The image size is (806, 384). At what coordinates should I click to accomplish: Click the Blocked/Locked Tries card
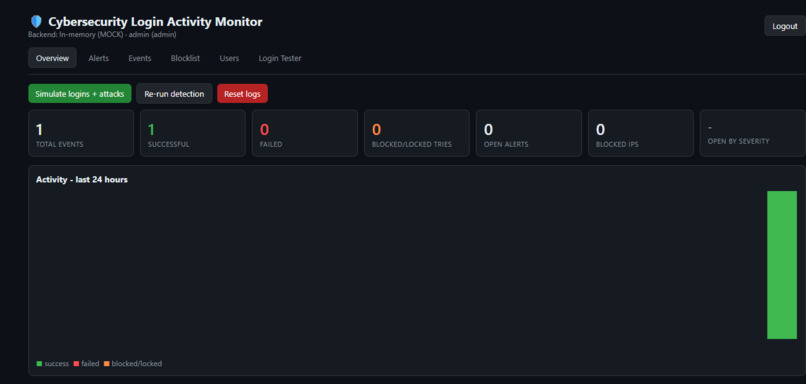(417, 133)
